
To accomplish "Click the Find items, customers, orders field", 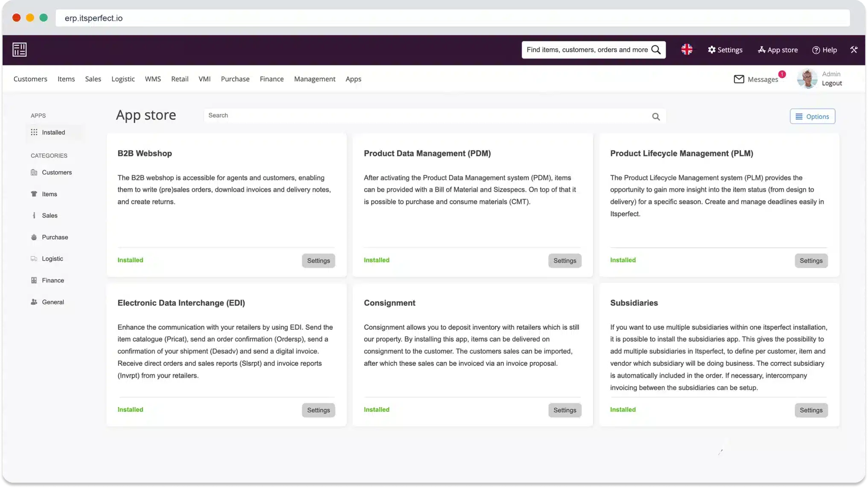I will [x=593, y=50].
